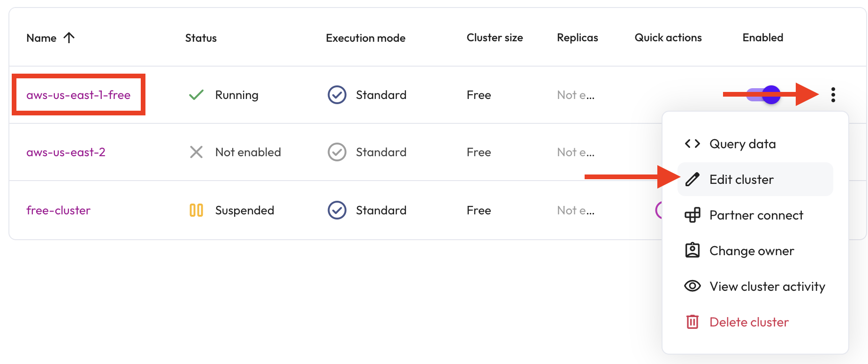Open the aws-us-east-1-free cluster link
This screenshot has height=364, width=868.
[x=78, y=95]
